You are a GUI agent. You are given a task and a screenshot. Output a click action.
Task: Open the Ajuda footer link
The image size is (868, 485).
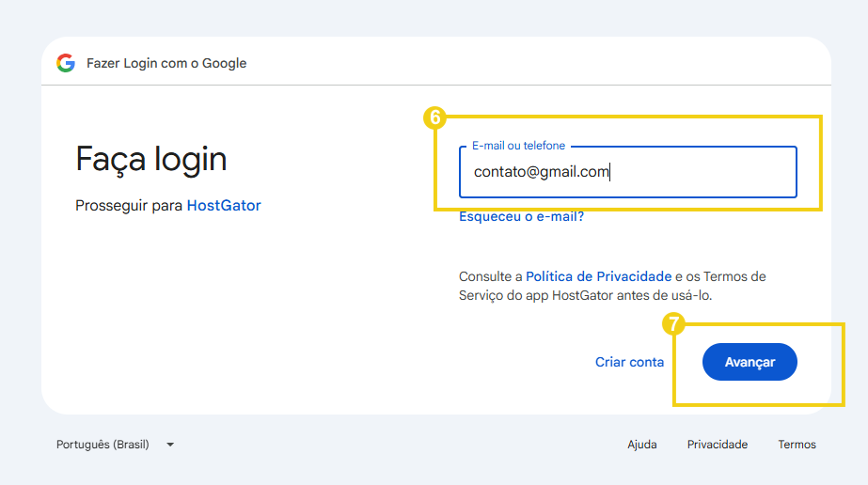pyautogui.click(x=642, y=445)
